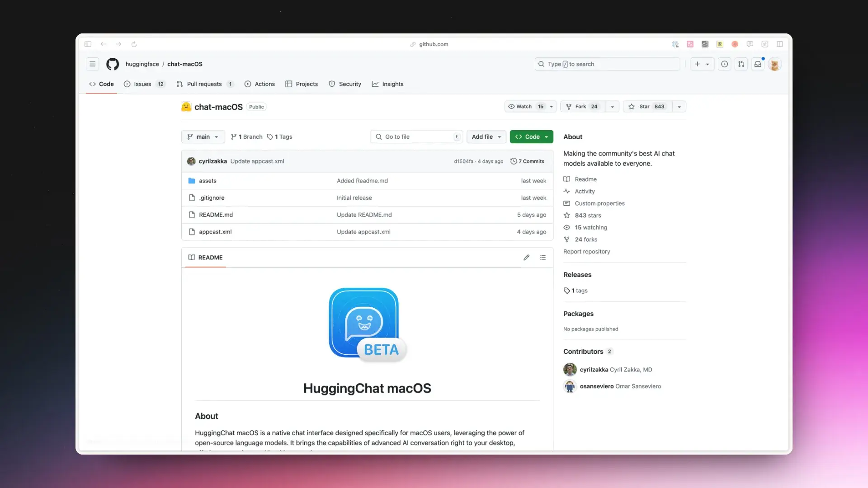Viewport: 868px width, 488px height.
Task: Open the Add file dropdown
Action: [x=486, y=137]
